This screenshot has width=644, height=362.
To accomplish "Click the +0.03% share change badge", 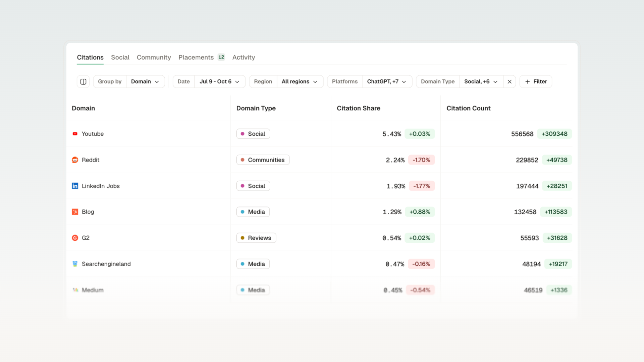I will coord(420,134).
